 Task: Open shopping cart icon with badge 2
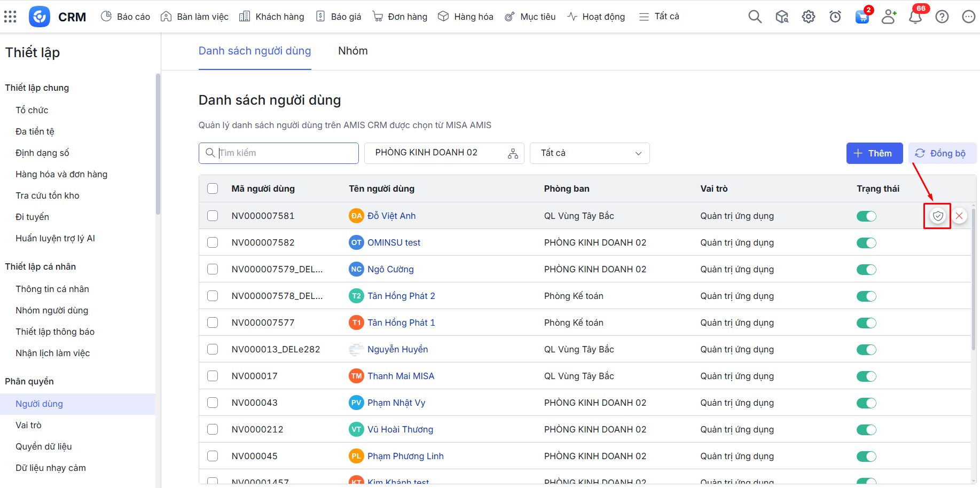point(862,17)
